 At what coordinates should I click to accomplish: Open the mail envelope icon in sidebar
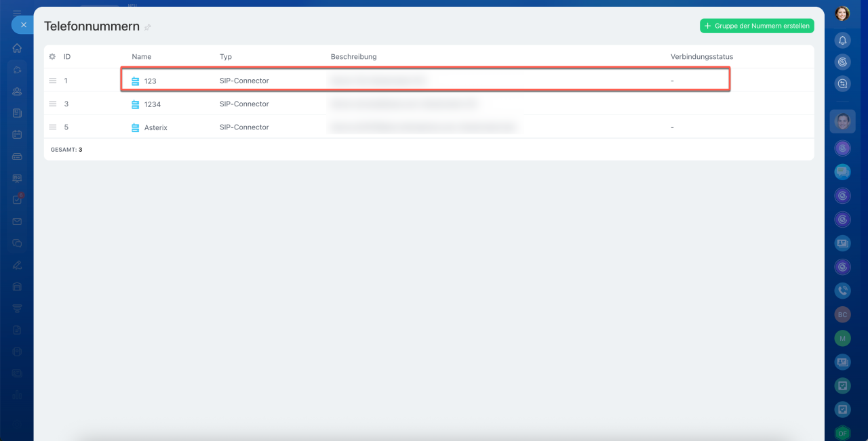click(17, 222)
